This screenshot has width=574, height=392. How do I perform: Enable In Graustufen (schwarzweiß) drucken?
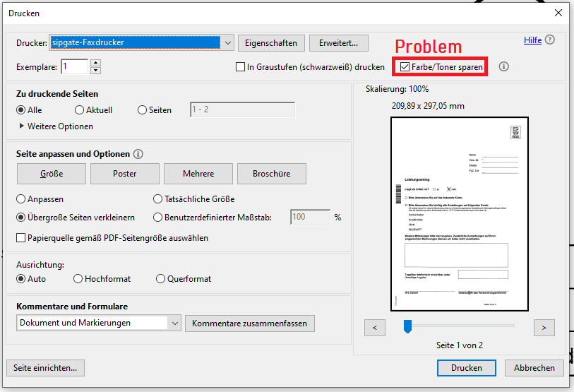240,67
